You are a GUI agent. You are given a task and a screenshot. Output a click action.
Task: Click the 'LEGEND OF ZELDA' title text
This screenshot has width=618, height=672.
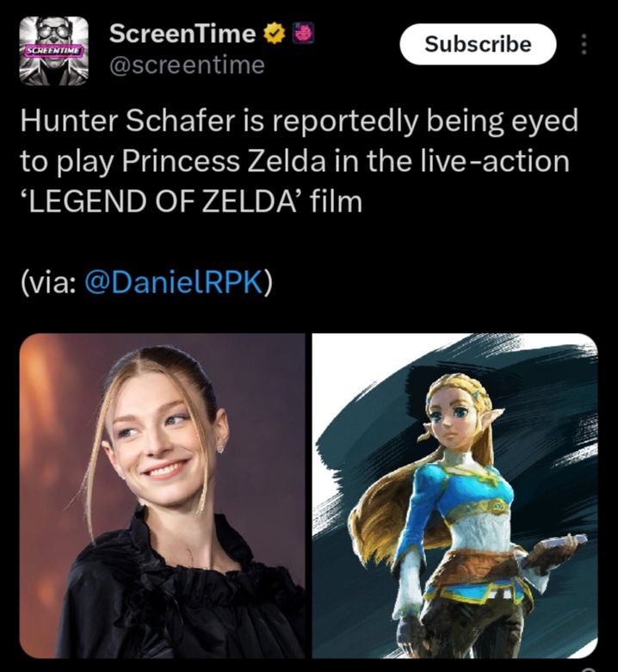(x=163, y=202)
